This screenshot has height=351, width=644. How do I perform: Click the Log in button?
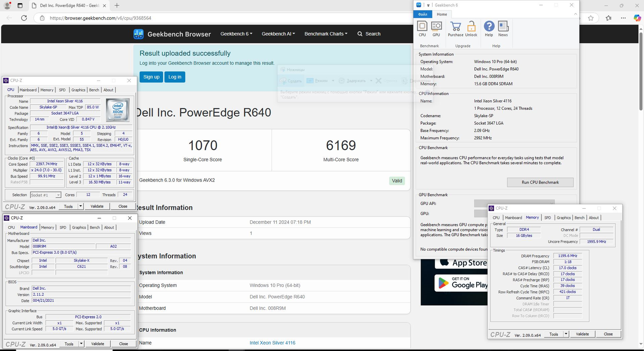coord(175,77)
